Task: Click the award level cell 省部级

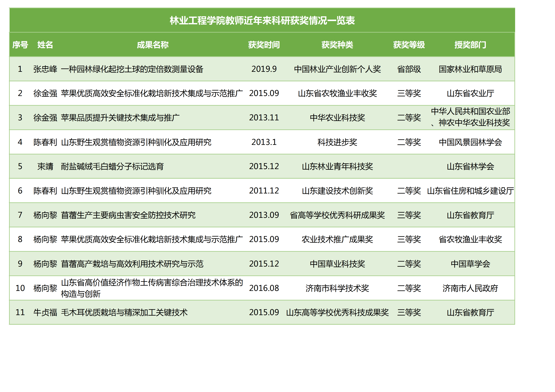Action: pos(409,69)
